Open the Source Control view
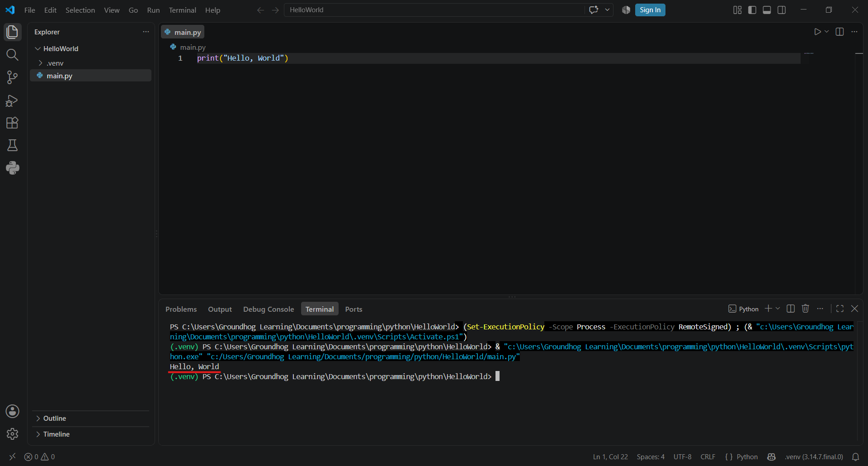 13,77
